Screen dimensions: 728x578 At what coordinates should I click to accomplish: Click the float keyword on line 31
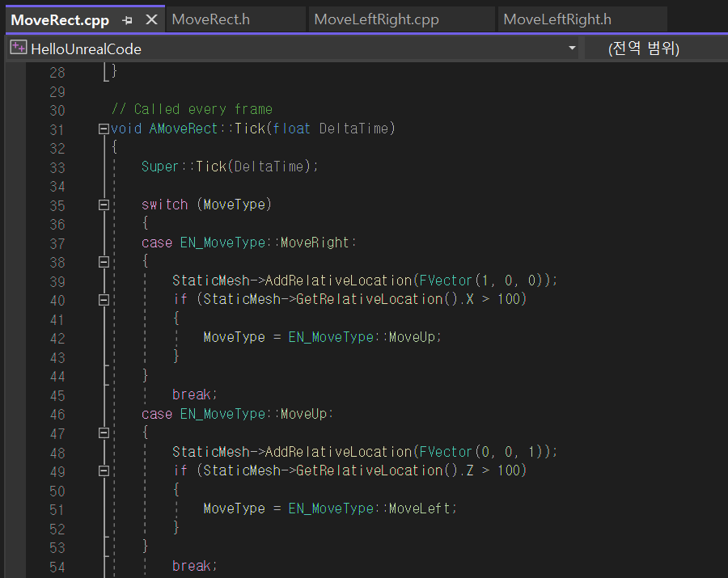(291, 129)
